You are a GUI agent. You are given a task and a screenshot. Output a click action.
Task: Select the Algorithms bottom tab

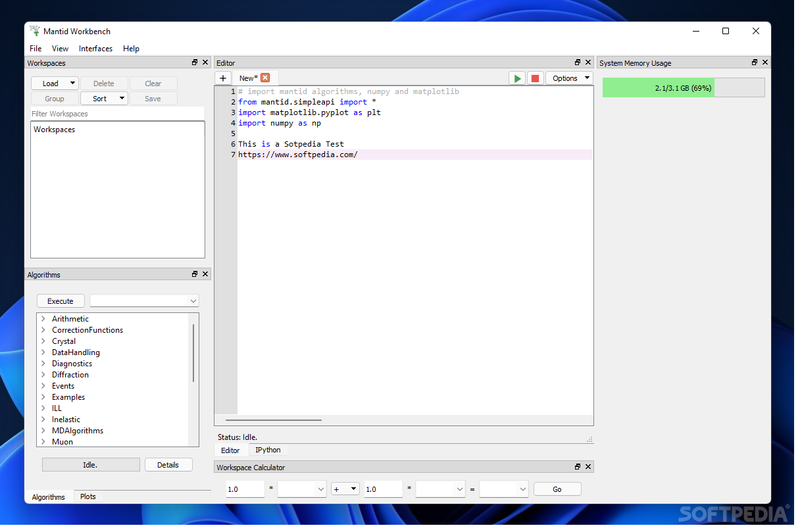tap(49, 497)
